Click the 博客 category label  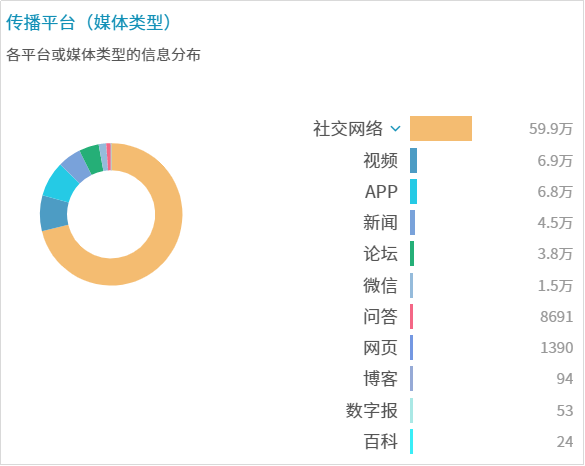coord(380,379)
